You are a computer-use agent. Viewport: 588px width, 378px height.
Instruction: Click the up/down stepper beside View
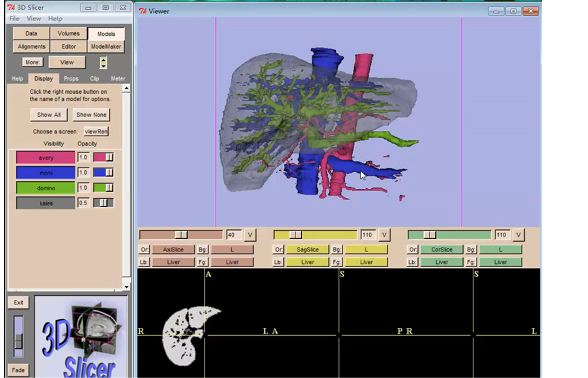click(103, 63)
